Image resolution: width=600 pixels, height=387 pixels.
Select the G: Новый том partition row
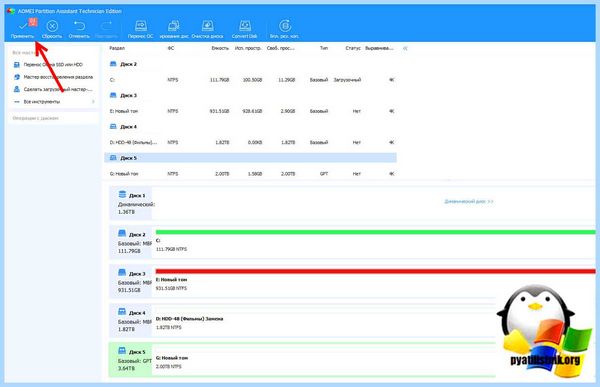(250, 174)
